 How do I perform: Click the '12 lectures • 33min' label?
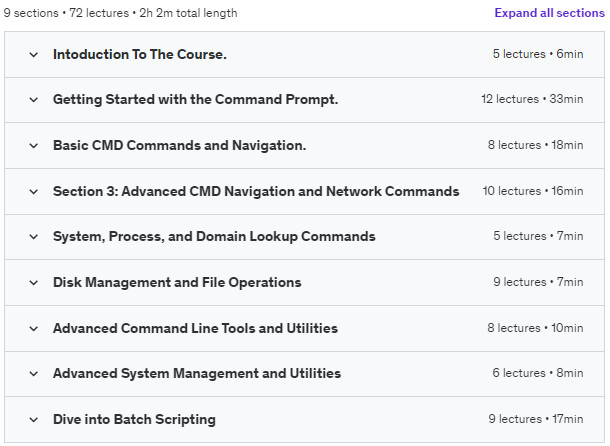[x=532, y=99]
